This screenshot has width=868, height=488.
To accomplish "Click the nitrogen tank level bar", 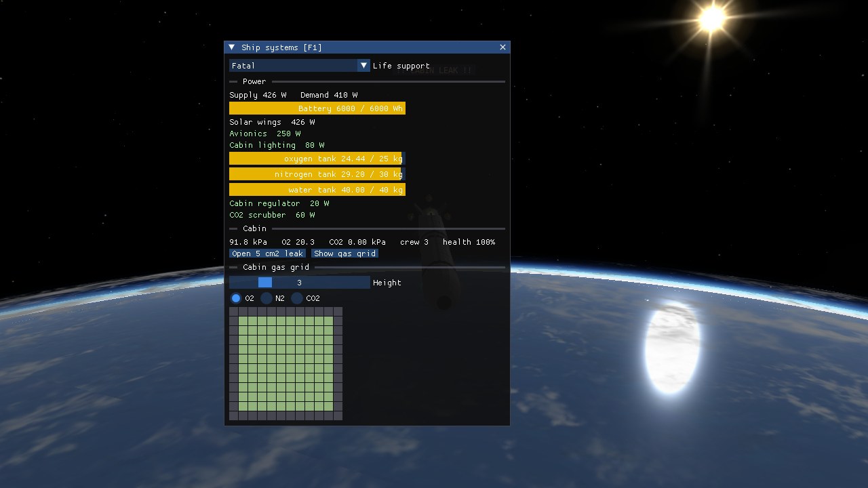I will (x=317, y=174).
